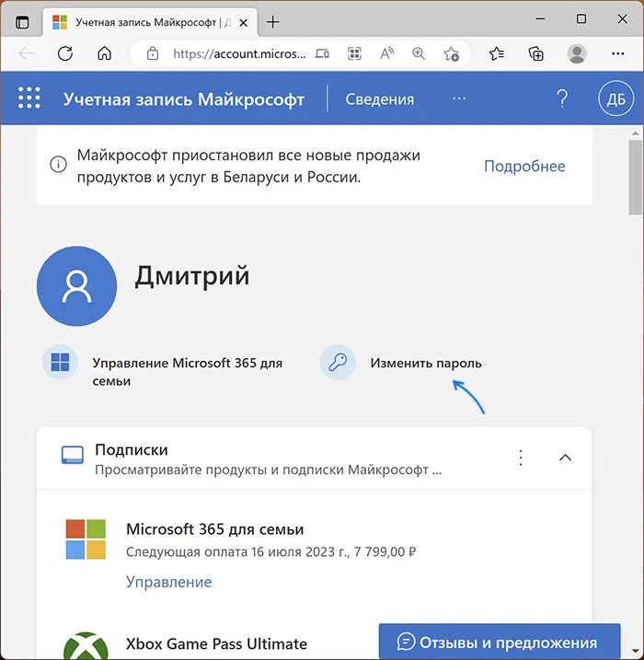The height and width of the screenshot is (660, 644).
Task: Open a new browser tab
Action: pyautogui.click(x=273, y=22)
